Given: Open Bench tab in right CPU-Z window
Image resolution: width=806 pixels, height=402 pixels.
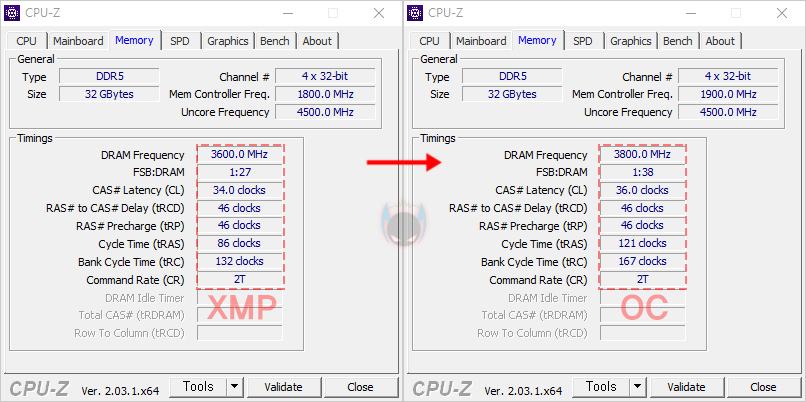Looking at the screenshot, I should 677,41.
